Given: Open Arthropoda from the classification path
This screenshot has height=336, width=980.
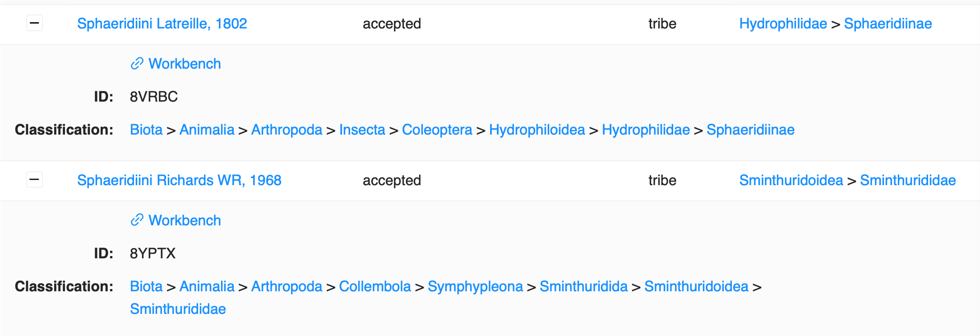Looking at the screenshot, I should point(287,129).
